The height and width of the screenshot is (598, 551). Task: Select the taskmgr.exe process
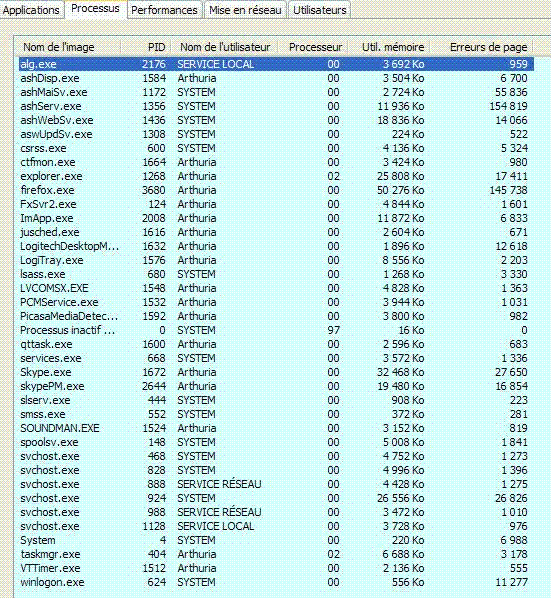[276, 554]
